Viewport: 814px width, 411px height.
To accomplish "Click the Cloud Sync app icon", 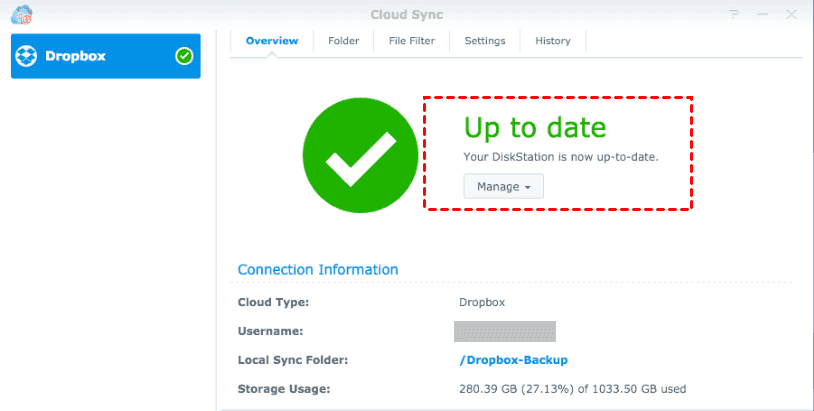I will tap(21, 14).
